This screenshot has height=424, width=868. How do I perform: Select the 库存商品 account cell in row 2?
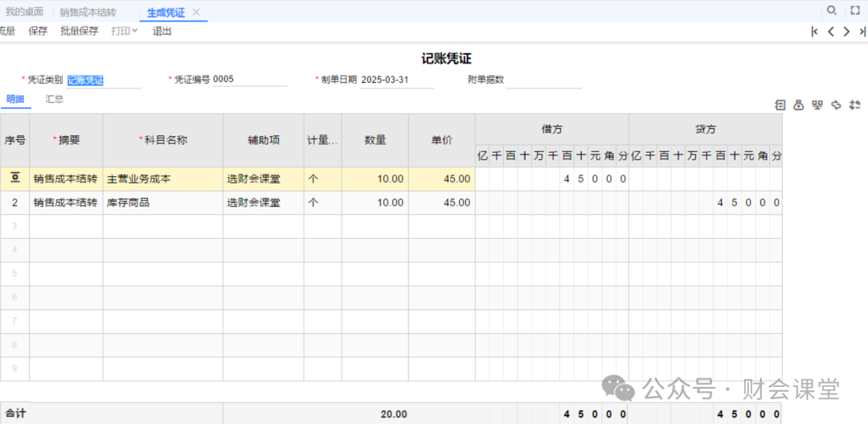coord(162,203)
